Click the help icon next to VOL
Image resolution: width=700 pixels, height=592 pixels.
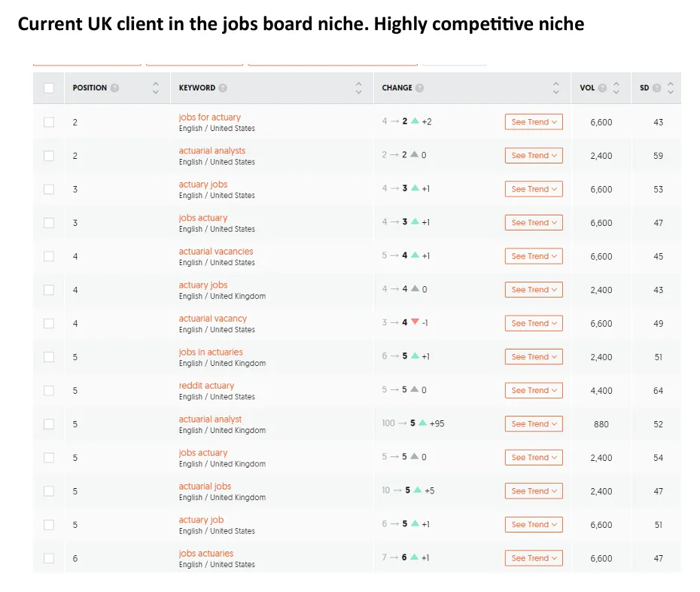(x=602, y=88)
